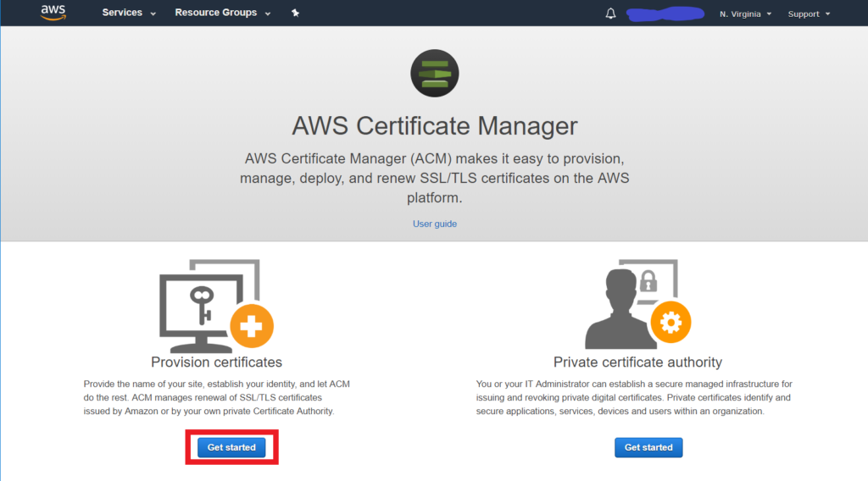
Task: Open the notifications bell icon
Action: tap(610, 14)
